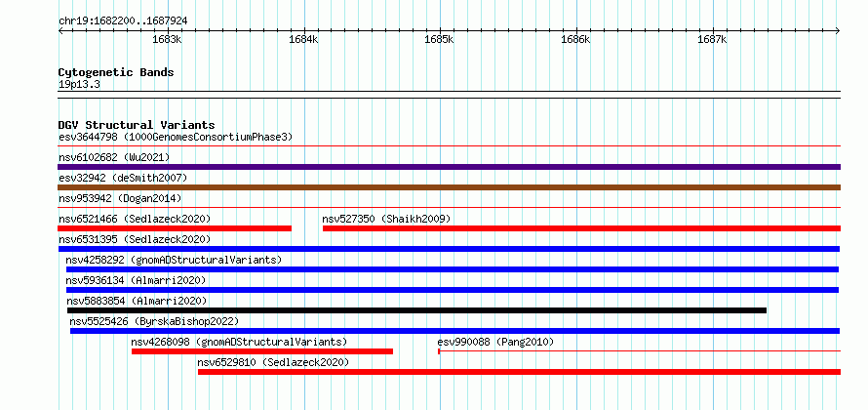This screenshot has height=410, width=868.
Task: Click the ruler's left arrowhead
Action: click(x=60, y=31)
